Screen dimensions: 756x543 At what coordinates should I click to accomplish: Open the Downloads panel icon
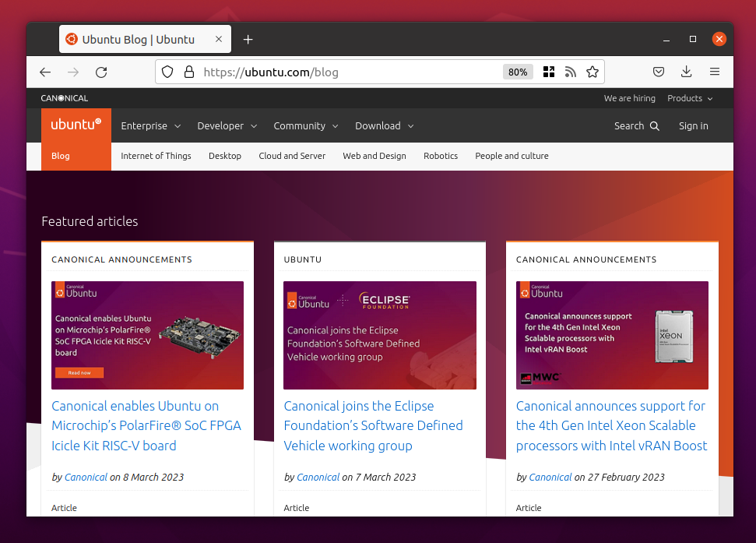687,72
